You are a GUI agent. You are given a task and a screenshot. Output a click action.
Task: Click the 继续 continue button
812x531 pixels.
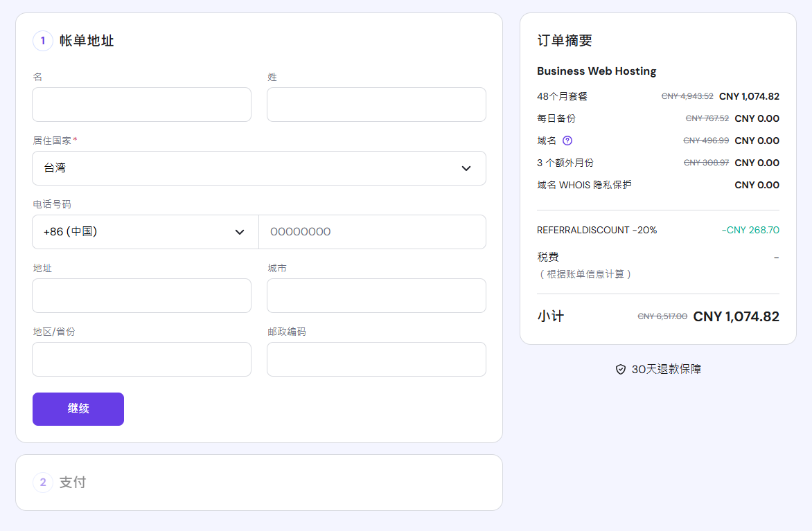click(78, 409)
